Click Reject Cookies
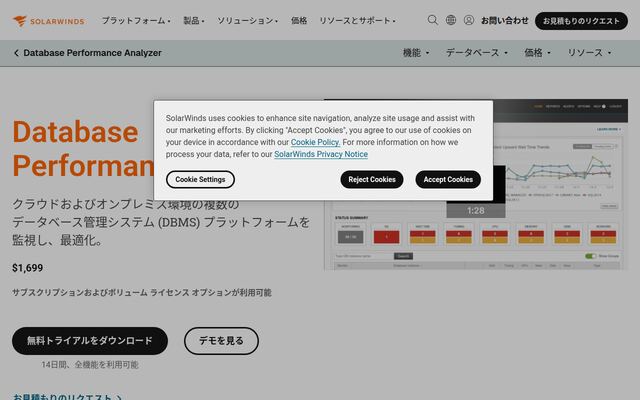This screenshot has height=400, width=640. click(372, 180)
